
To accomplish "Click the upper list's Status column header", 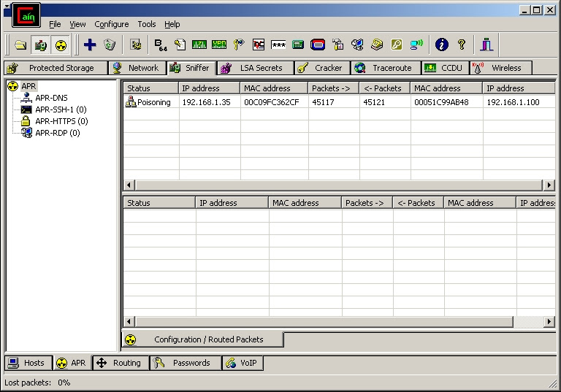I will pos(151,88).
